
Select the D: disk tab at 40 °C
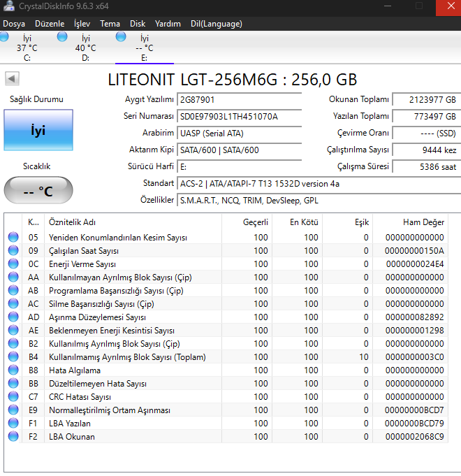pyautogui.click(x=85, y=48)
